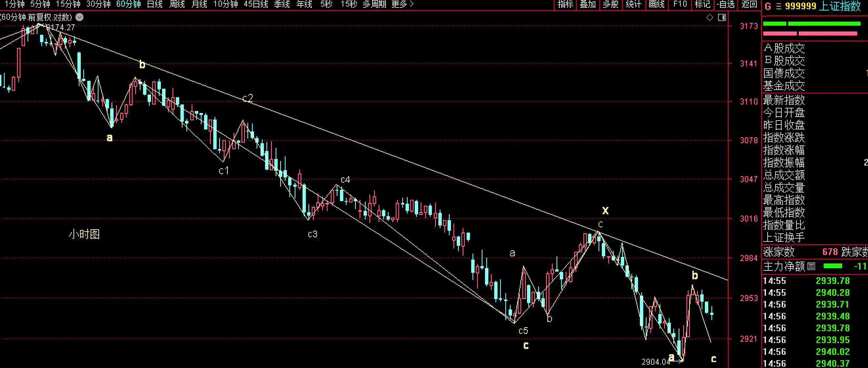
Task: Click the diamond marker icon above the chart
Action: click(x=709, y=17)
